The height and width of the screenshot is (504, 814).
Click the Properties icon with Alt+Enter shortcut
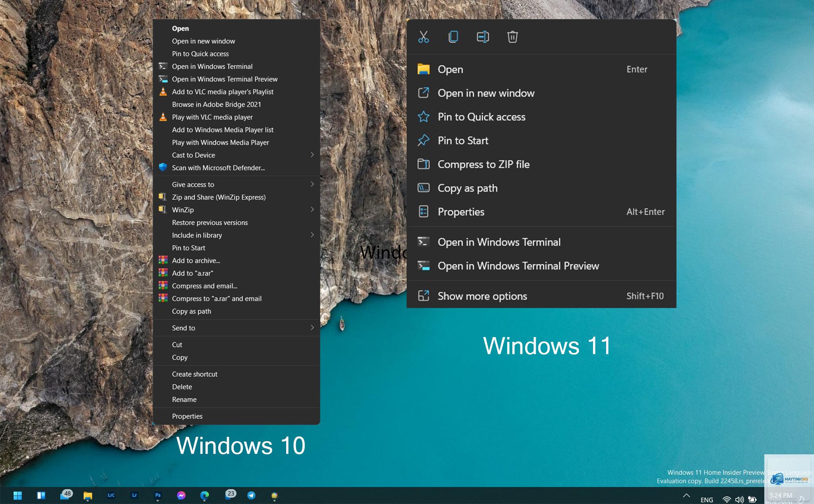point(423,211)
